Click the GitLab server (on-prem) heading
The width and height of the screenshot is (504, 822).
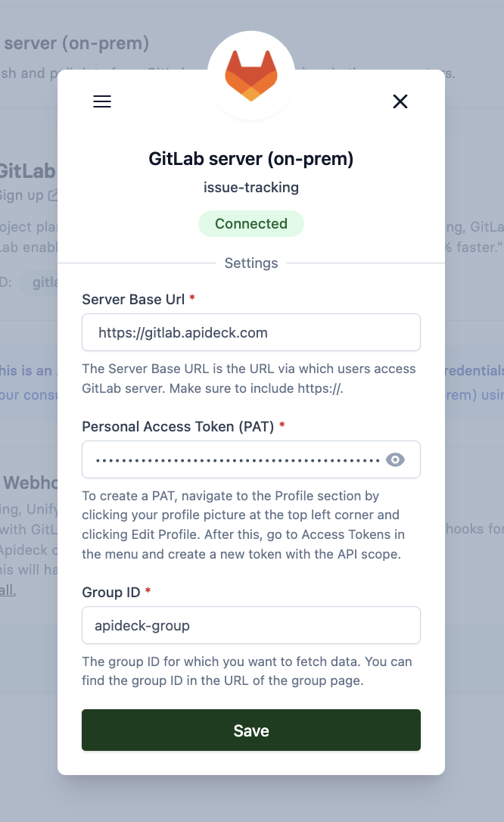(251, 159)
